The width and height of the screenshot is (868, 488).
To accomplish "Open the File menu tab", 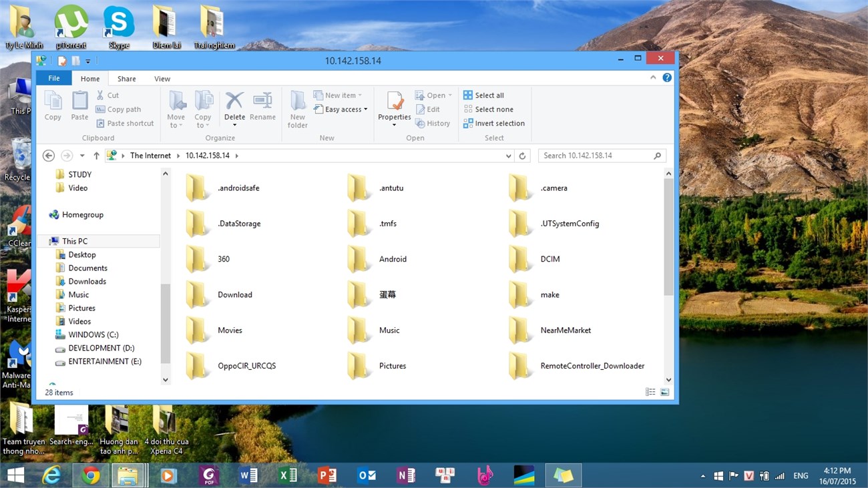I will point(54,78).
